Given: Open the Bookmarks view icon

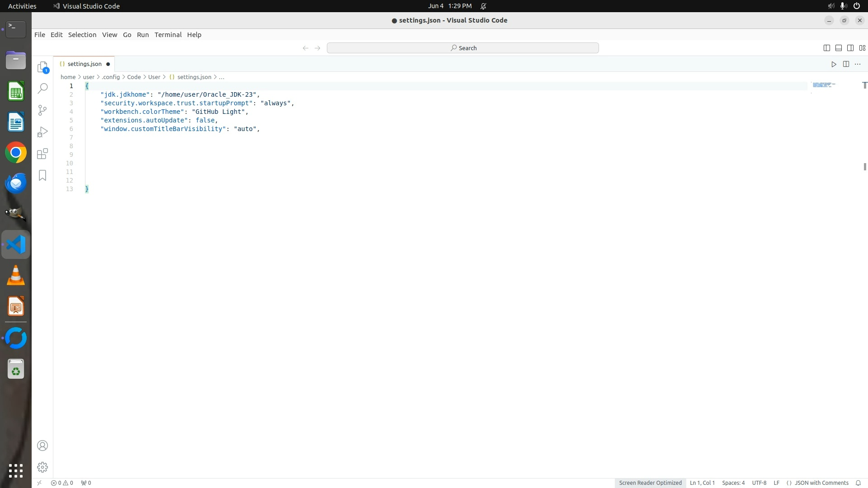Looking at the screenshot, I should tap(42, 175).
